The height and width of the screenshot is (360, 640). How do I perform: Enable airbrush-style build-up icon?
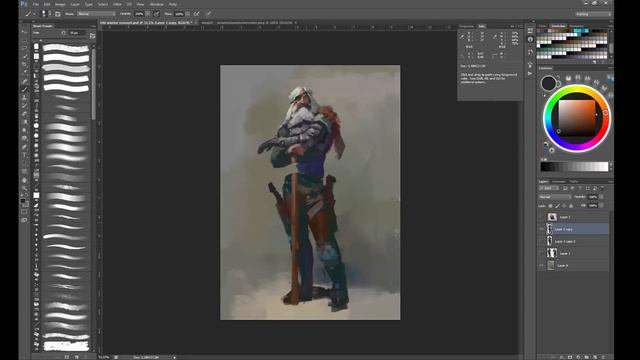(197, 14)
